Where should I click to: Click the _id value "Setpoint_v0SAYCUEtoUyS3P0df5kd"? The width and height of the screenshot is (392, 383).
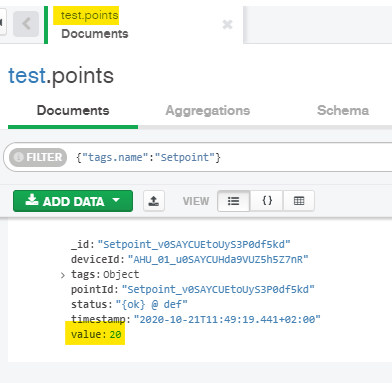point(194,244)
